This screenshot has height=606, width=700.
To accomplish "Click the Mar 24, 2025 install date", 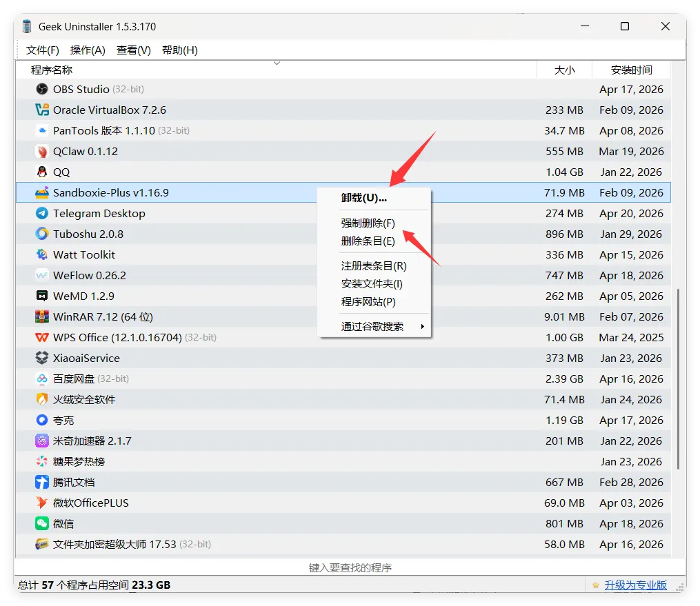I will (631, 337).
